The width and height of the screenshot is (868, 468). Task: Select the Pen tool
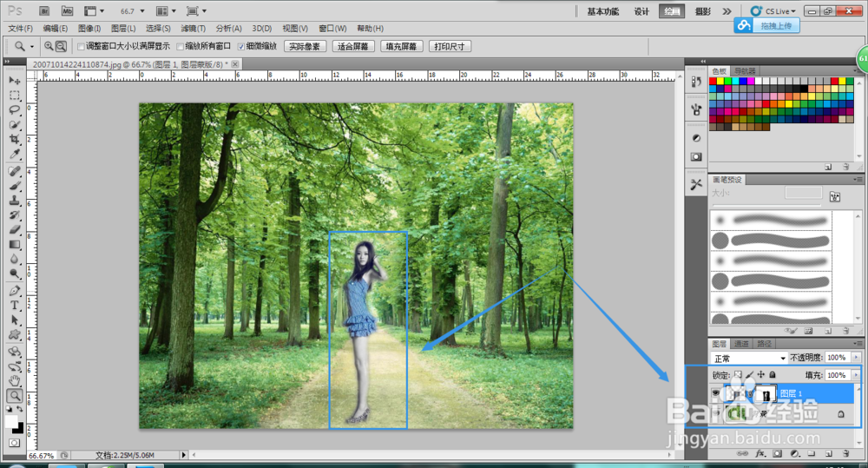(x=15, y=291)
